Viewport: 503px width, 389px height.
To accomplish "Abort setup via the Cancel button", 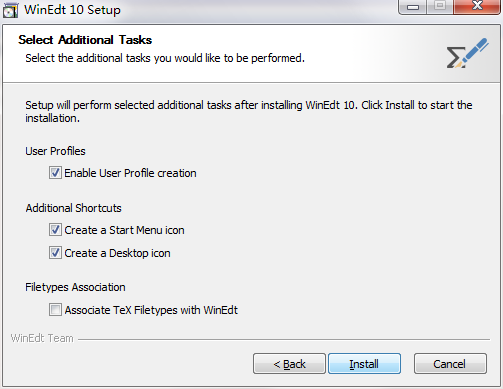I will (450, 364).
